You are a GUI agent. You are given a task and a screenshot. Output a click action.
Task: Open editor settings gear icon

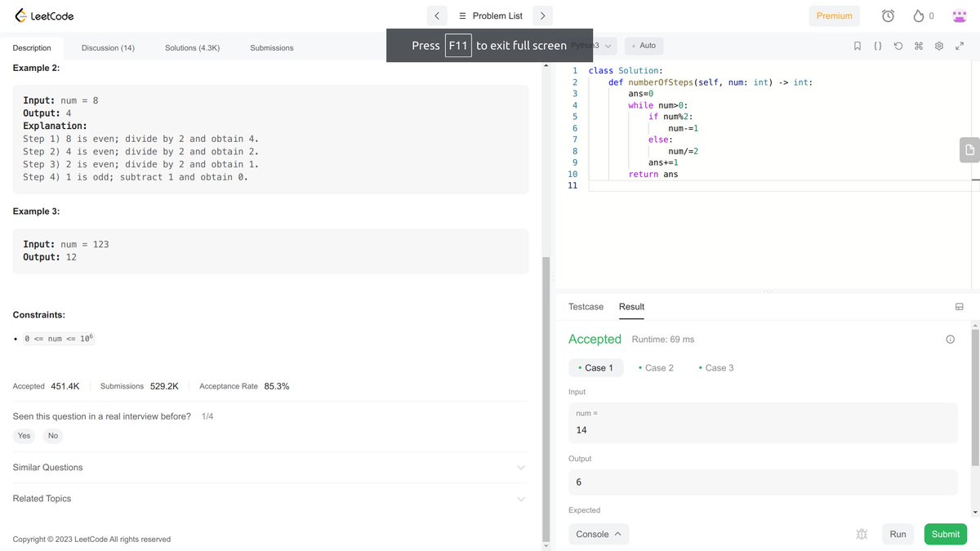(939, 46)
